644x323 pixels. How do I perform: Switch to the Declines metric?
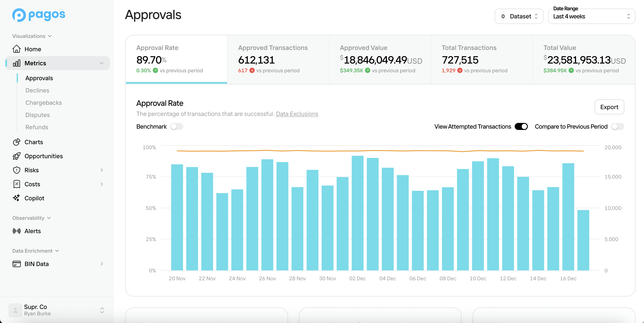coord(37,90)
